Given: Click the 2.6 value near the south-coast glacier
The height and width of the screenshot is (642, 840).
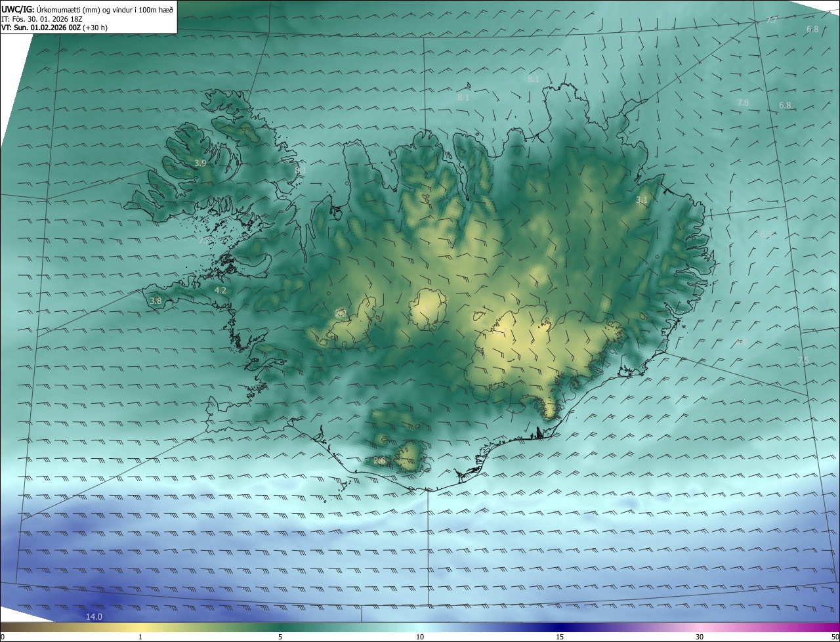Looking at the screenshot, I should point(379,461).
